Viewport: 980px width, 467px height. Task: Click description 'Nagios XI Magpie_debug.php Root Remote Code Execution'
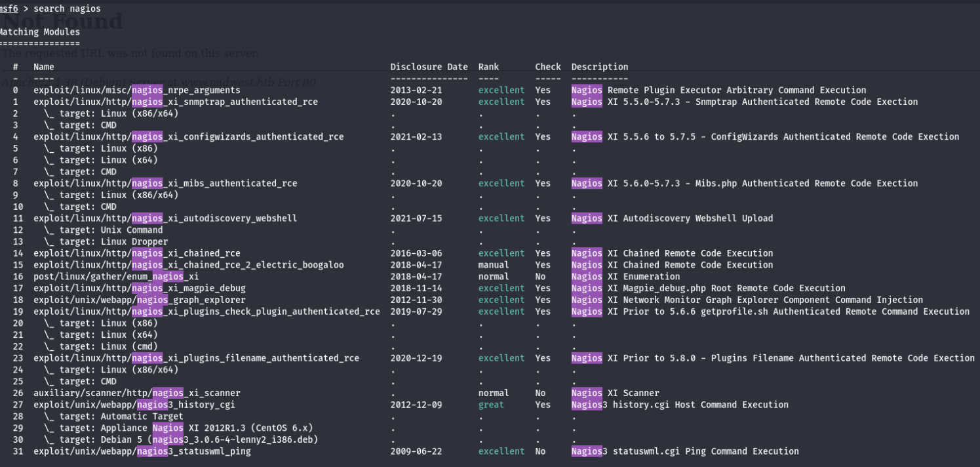(708, 289)
